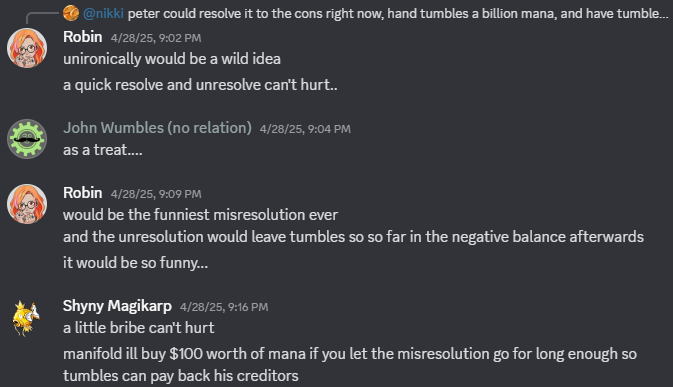Select the username Shyny Magikarp
This screenshot has width=673, height=387.
coord(117,306)
